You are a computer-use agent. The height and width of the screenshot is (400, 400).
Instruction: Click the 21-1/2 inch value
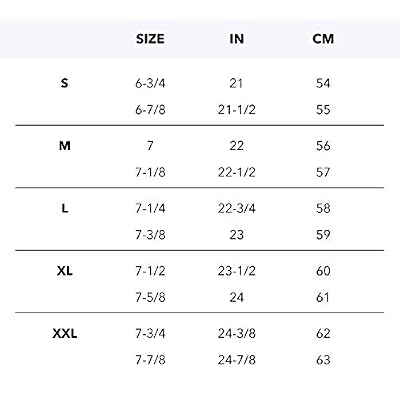pyautogui.click(x=237, y=110)
